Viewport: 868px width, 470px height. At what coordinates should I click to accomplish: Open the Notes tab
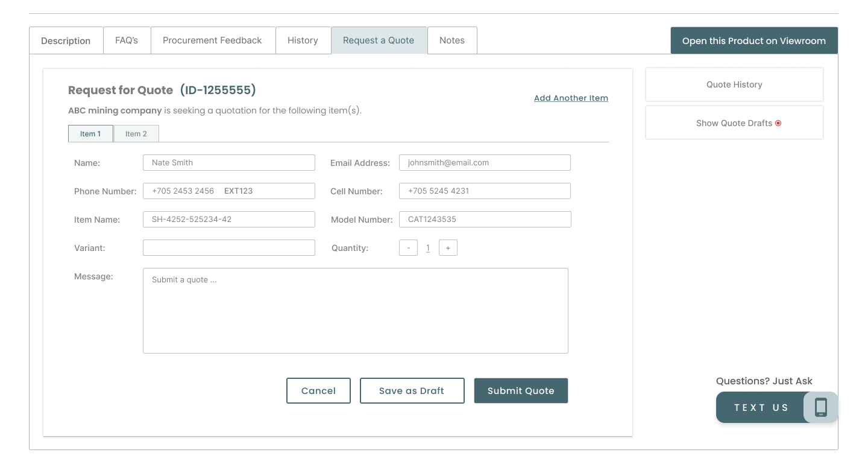coord(452,40)
